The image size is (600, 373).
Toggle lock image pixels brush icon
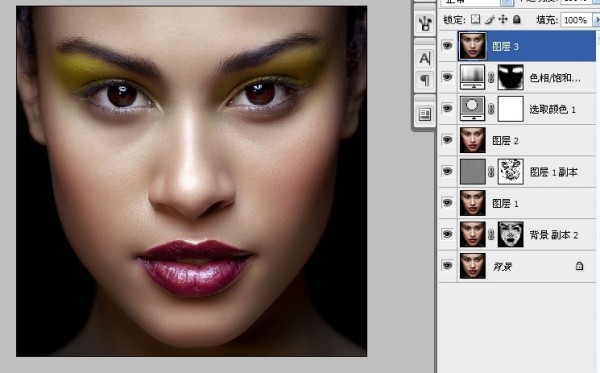click(x=489, y=19)
